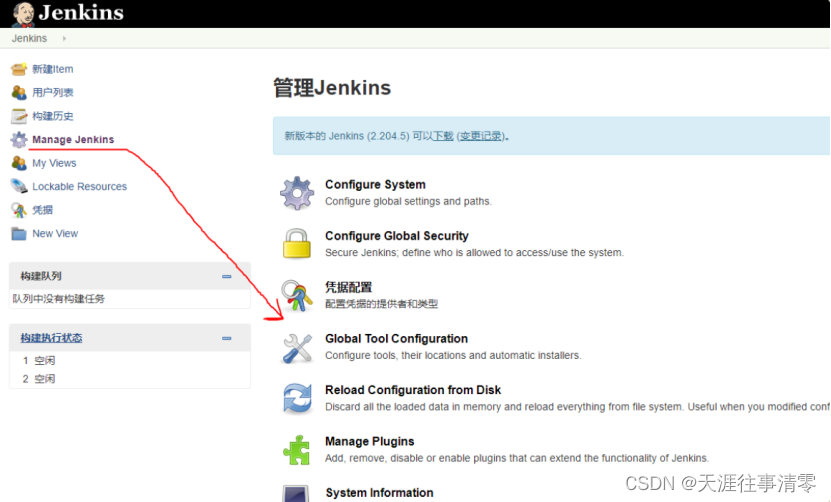The image size is (831, 502).
Task: Click the System Information monitor icon
Action: (x=296, y=494)
